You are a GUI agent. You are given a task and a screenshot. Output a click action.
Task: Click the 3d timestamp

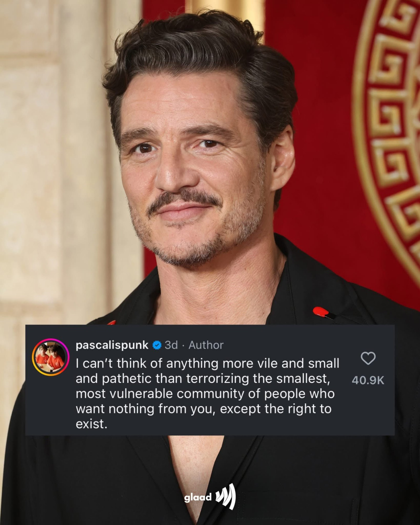(x=171, y=345)
